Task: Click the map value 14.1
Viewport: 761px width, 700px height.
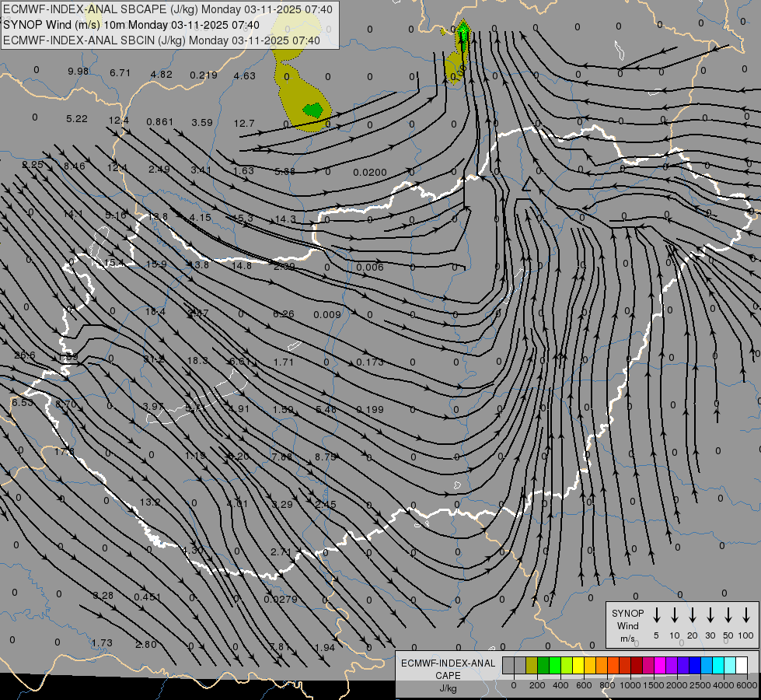Action: point(73,214)
